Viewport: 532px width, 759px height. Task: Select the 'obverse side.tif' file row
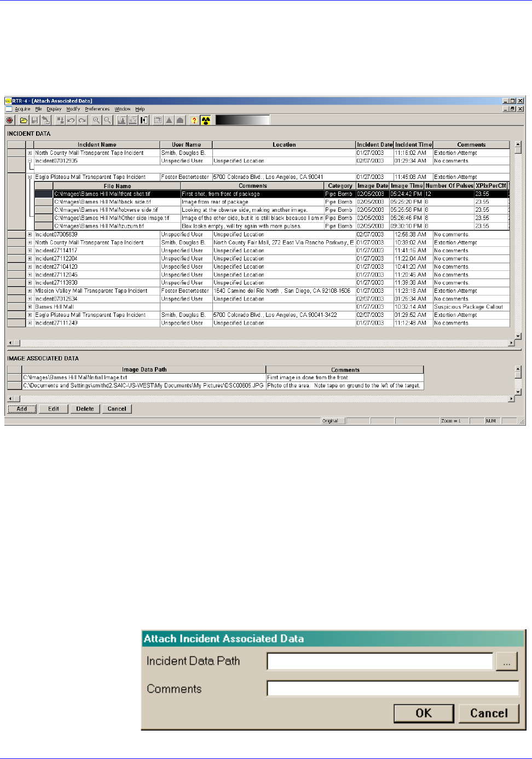[272, 210]
